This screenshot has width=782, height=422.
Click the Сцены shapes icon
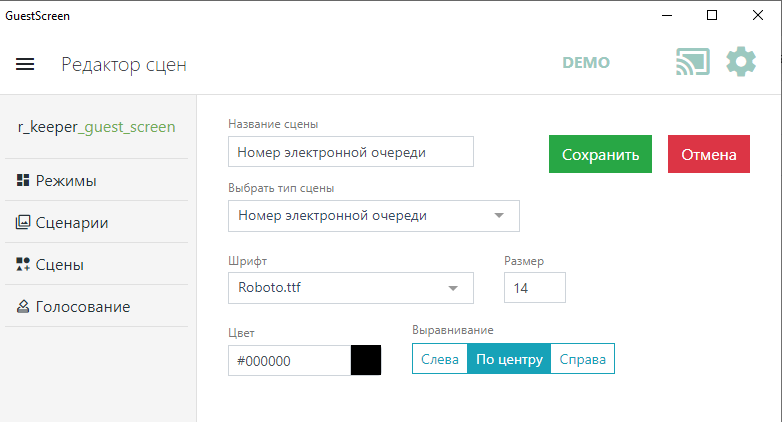[24, 265]
